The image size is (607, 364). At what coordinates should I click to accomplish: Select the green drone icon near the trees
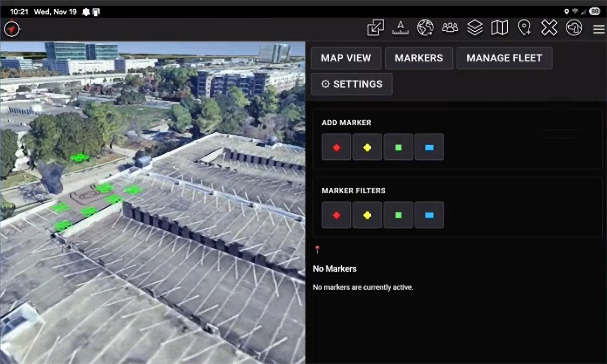pos(79,158)
